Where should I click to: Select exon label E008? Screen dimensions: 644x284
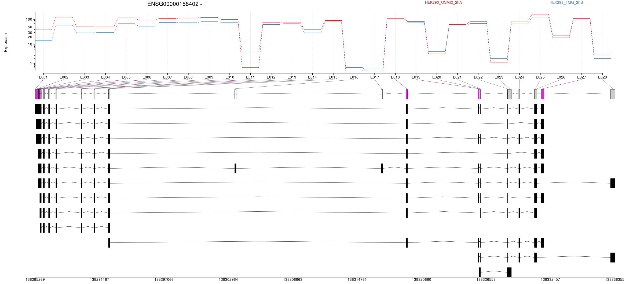coord(188,77)
